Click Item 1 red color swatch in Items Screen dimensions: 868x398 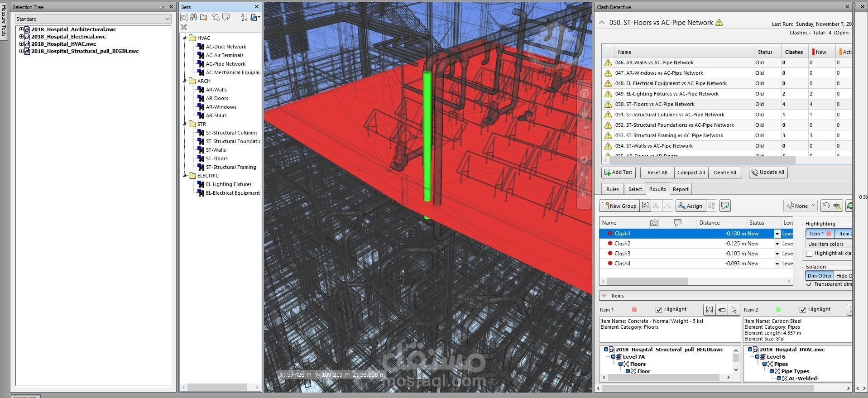634,310
